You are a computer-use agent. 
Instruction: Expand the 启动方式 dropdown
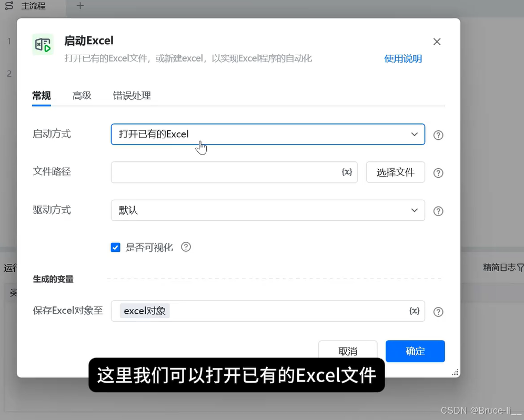[x=268, y=134]
